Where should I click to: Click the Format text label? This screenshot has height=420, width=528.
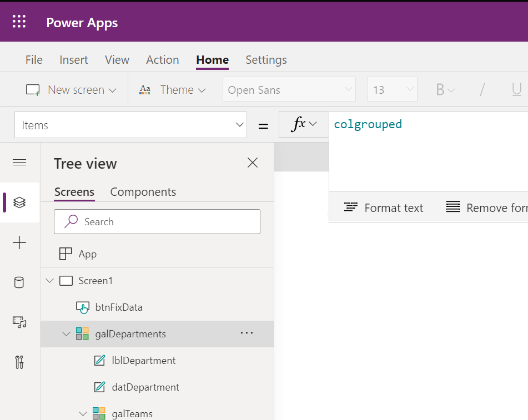click(x=394, y=208)
